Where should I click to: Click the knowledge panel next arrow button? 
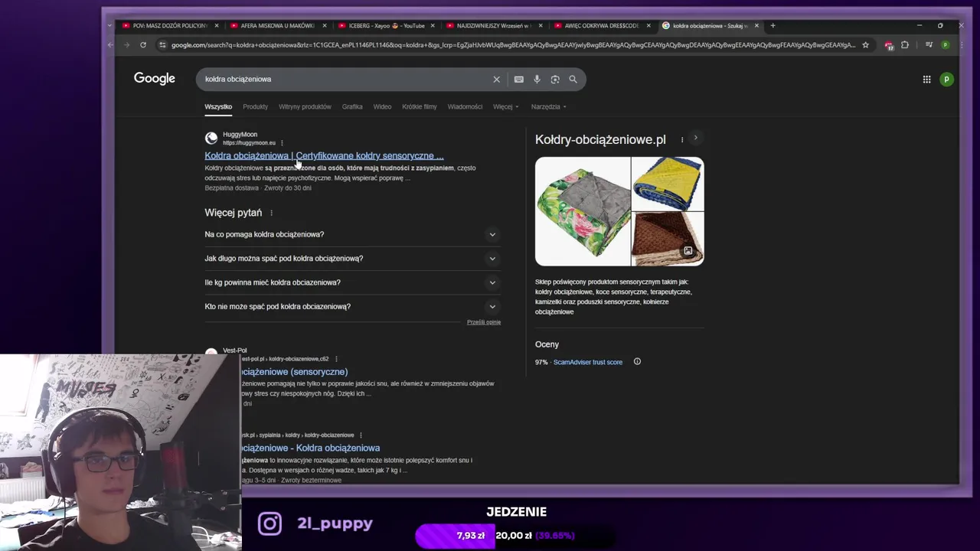point(695,138)
